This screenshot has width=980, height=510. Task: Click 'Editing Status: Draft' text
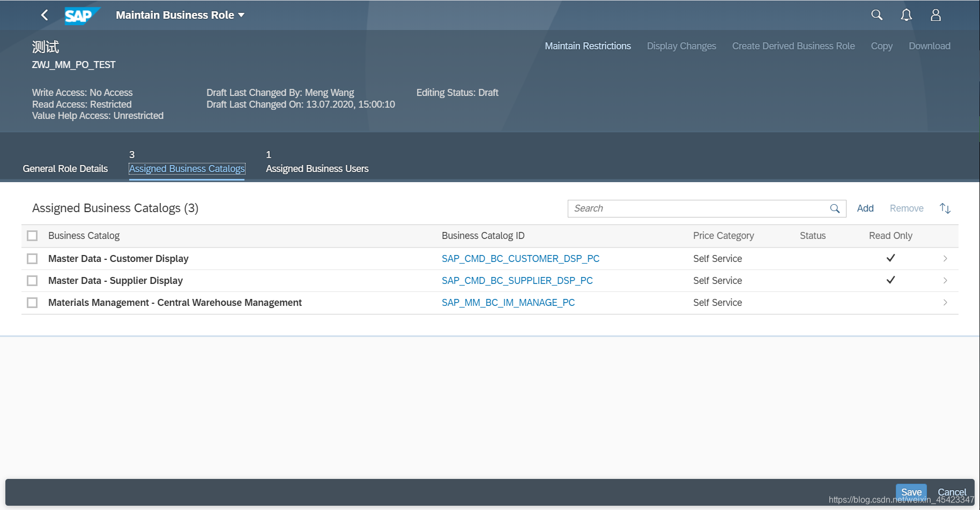pos(457,93)
